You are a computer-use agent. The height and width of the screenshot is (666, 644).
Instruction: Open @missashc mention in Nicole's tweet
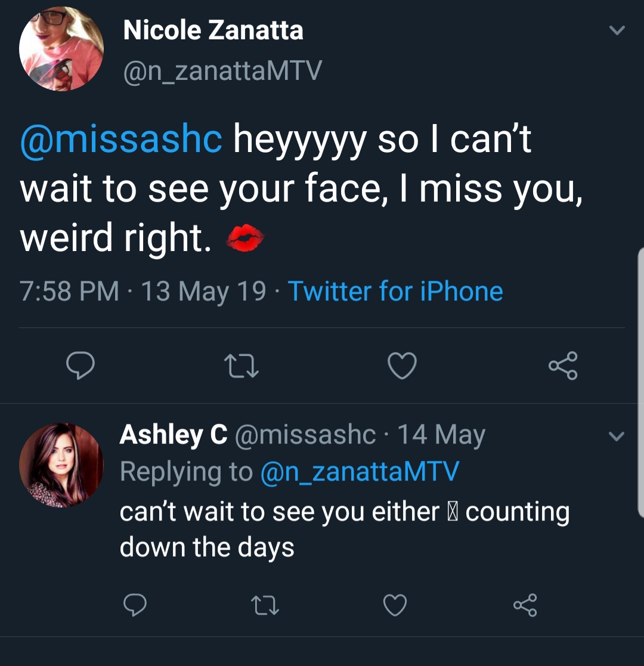click(121, 139)
